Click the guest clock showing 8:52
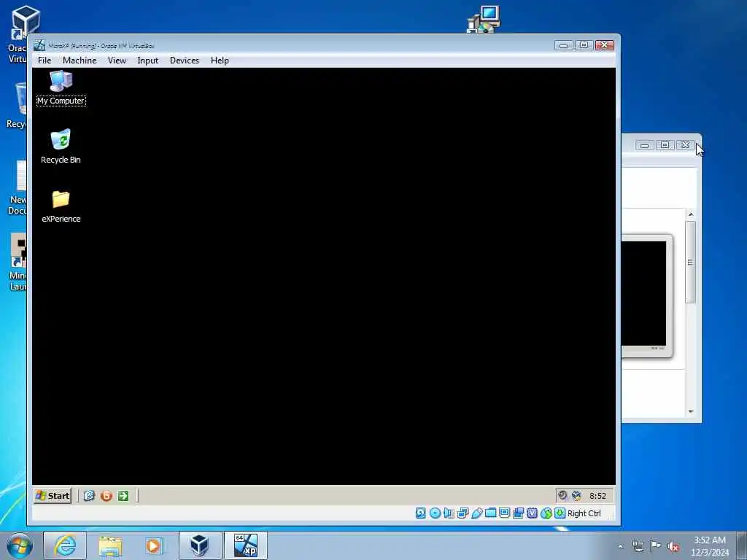 click(597, 496)
